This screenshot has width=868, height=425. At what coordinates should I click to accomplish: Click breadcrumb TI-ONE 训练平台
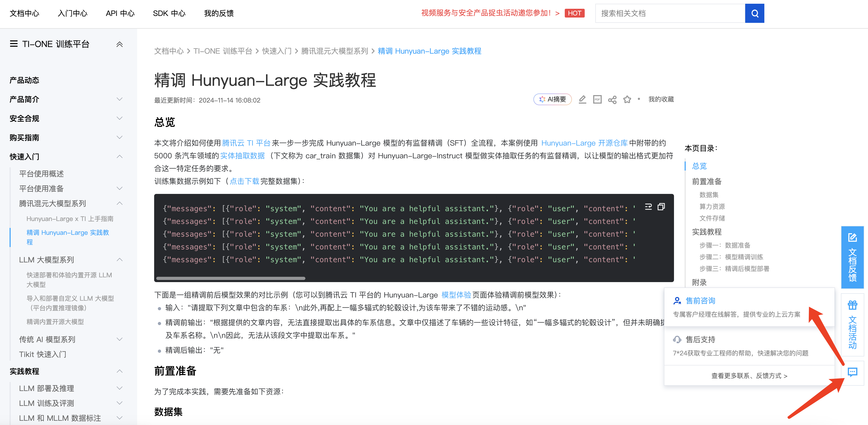coord(222,51)
